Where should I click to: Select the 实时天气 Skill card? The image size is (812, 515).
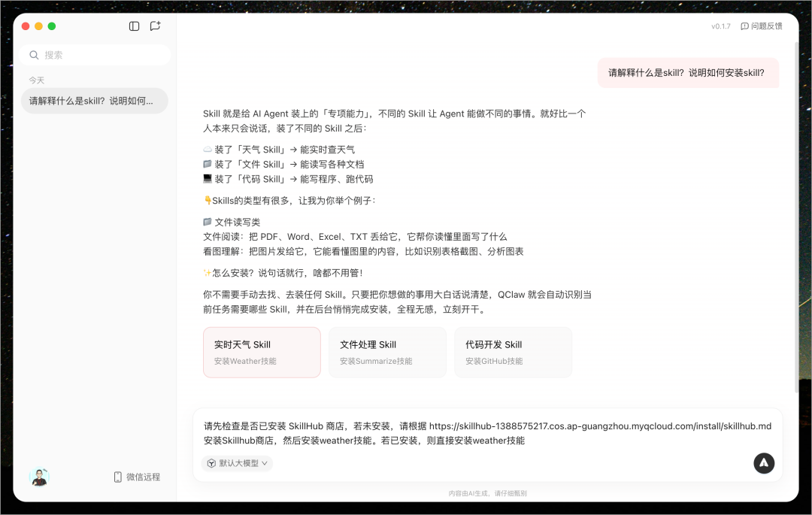pyautogui.click(x=262, y=352)
